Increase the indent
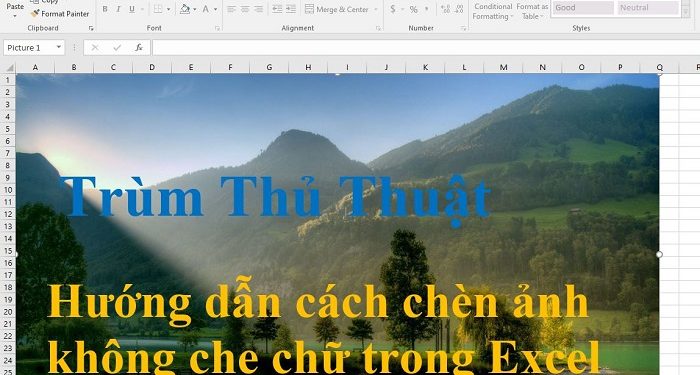The image size is (700, 375). click(291, 9)
